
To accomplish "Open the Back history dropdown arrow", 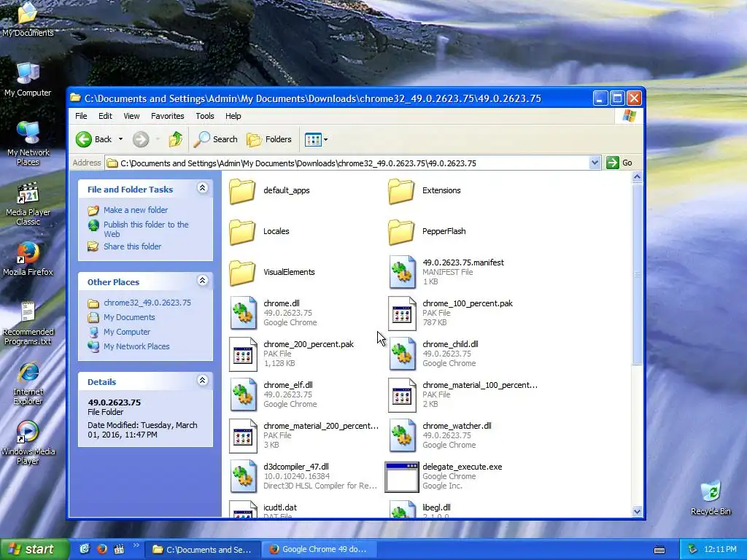I will pos(120,139).
